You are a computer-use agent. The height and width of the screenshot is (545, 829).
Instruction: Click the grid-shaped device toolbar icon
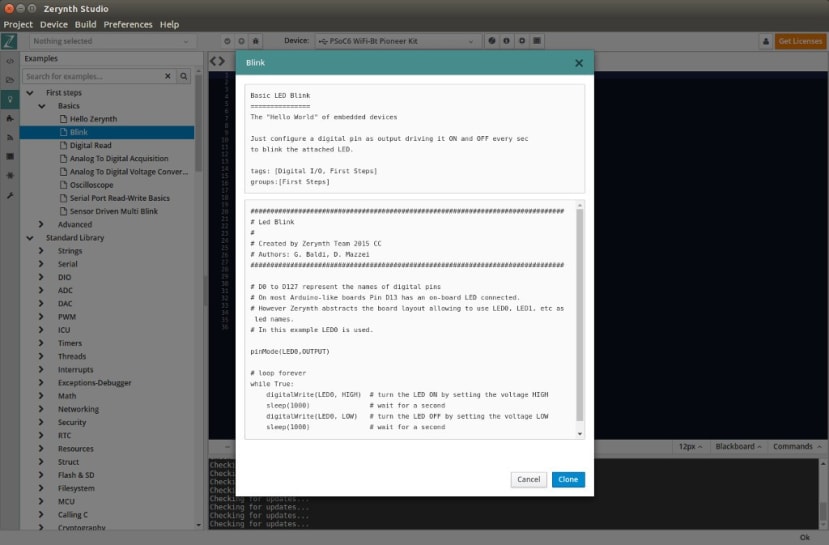click(537, 41)
